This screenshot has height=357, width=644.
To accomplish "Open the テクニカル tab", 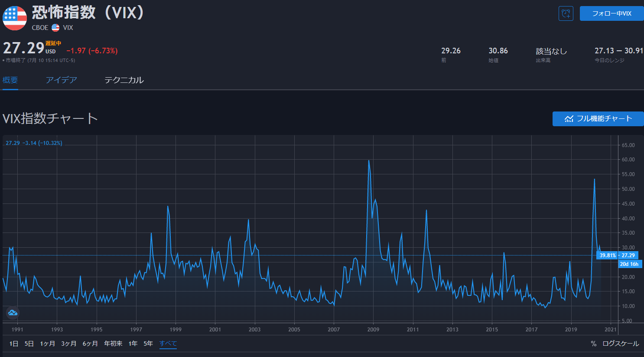I will click(x=124, y=80).
